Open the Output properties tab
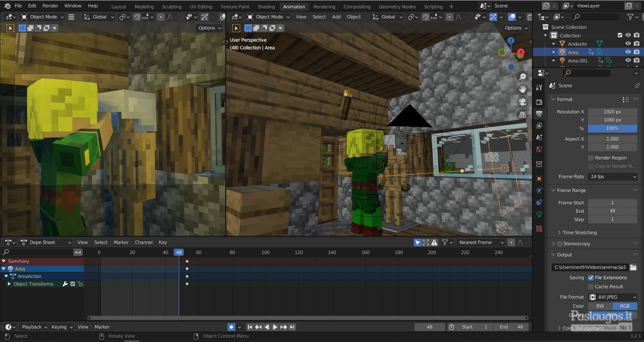This screenshot has height=342, width=644. (x=539, y=114)
